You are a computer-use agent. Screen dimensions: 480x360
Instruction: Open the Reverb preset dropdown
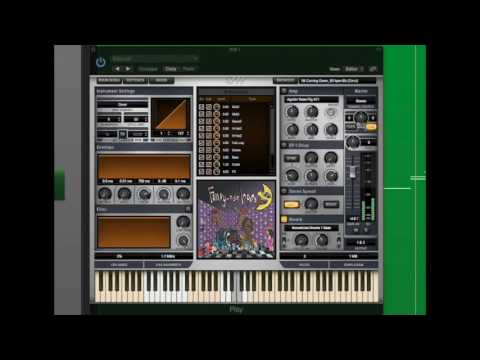point(311,228)
